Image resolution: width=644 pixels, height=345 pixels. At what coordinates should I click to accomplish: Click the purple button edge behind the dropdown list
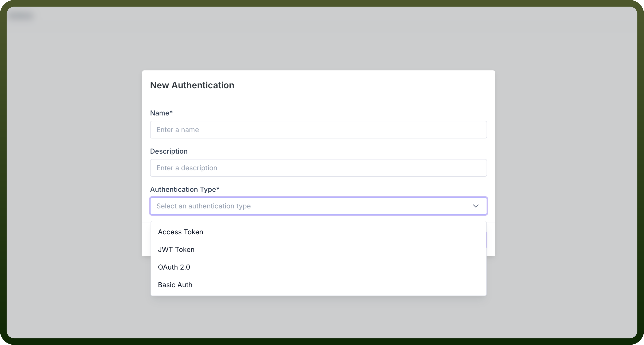point(486,240)
